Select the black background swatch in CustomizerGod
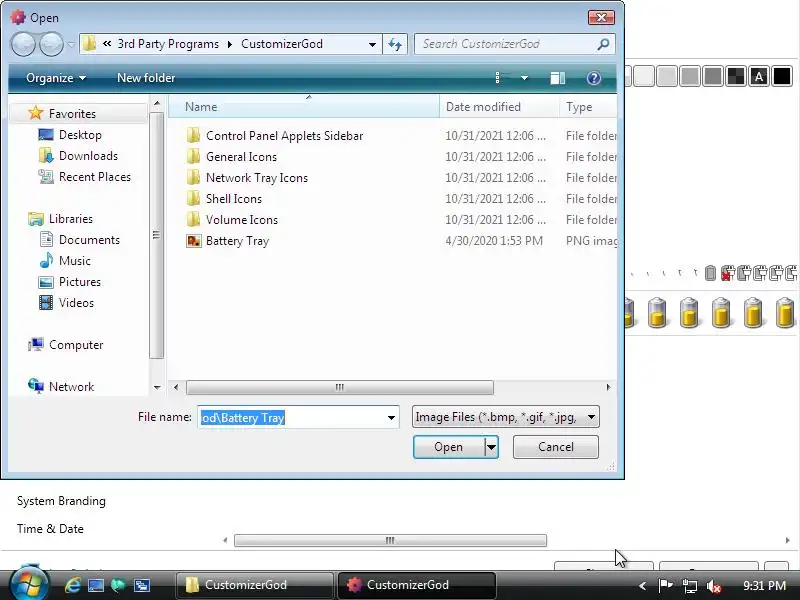Viewport: 800px width, 600px height. tap(782, 77)
